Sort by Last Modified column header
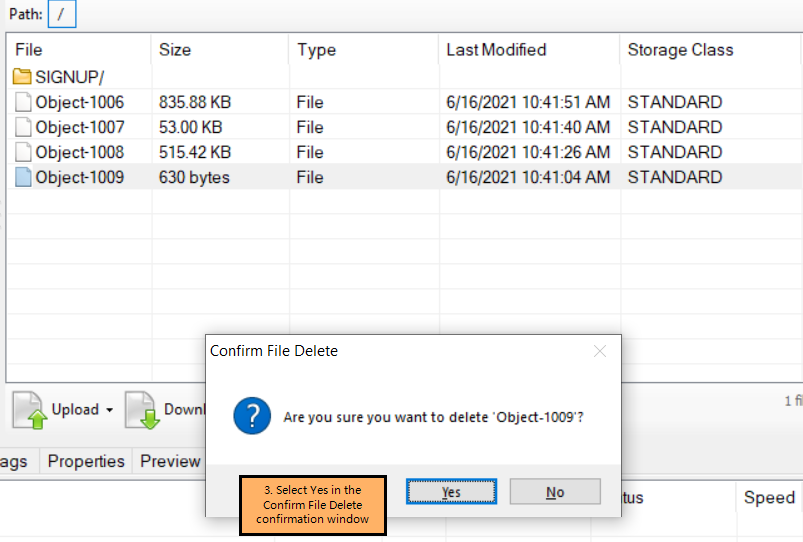This screenshot has height=542, width=803. point(496,50)
